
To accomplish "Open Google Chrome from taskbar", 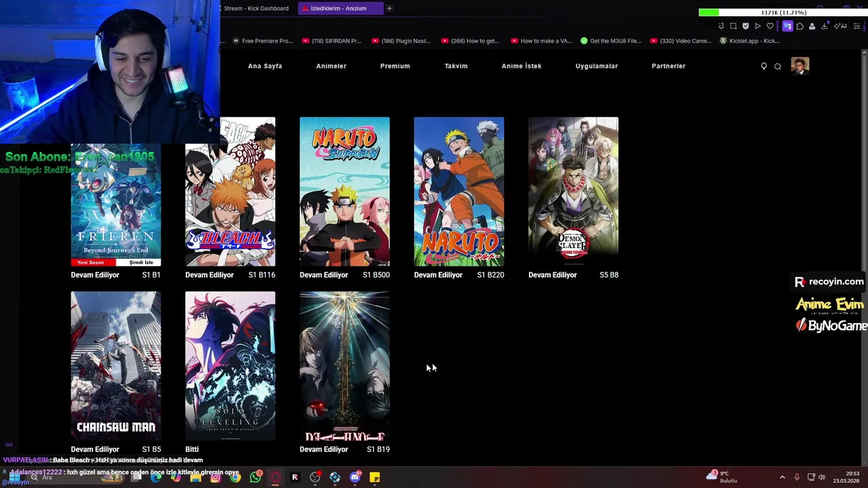I will (x=235, y=477).
